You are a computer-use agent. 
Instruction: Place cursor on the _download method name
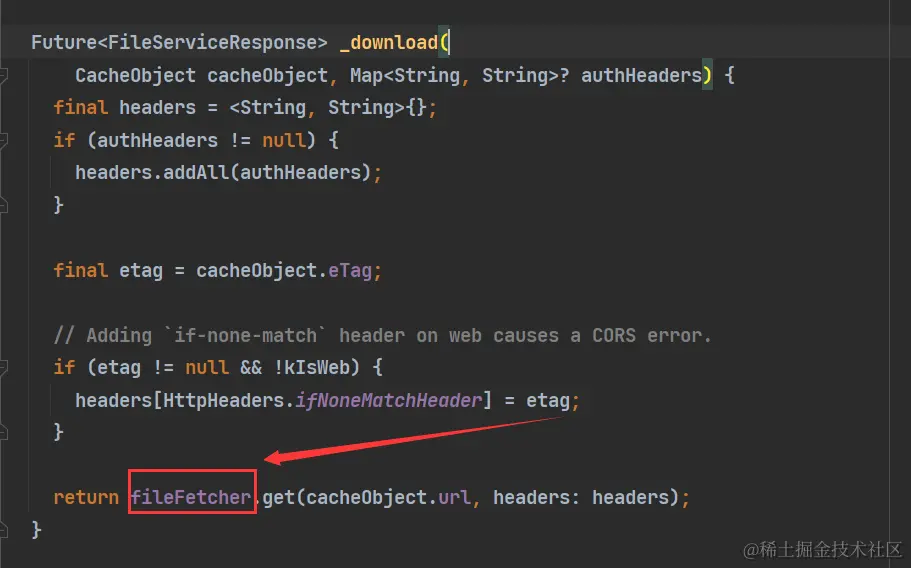click(x=388, y=42)
